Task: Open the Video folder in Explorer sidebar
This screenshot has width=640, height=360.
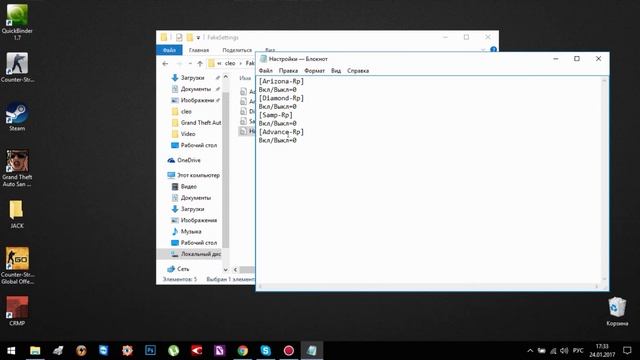Action: coord(188,134)
